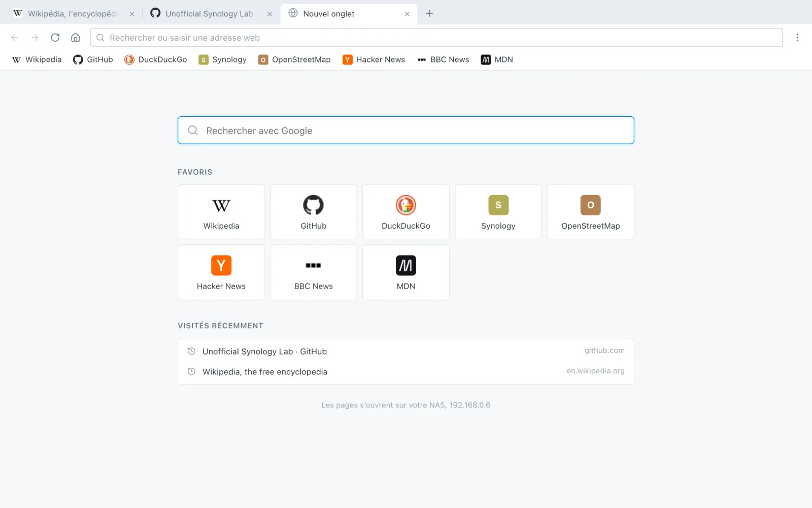Open the Hacker News favorites tile
812x508 pixels.
[221, 272]
